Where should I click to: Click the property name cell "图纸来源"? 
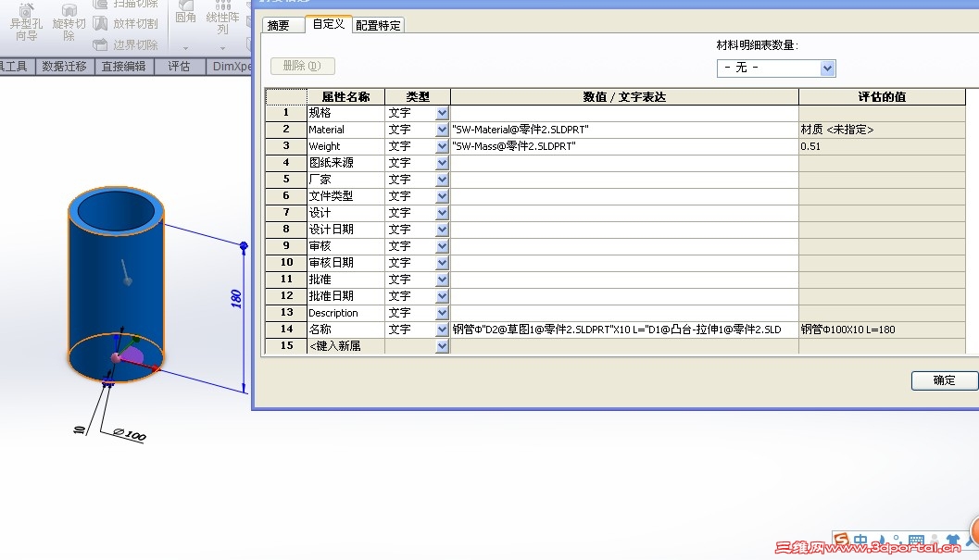point(345,163)
